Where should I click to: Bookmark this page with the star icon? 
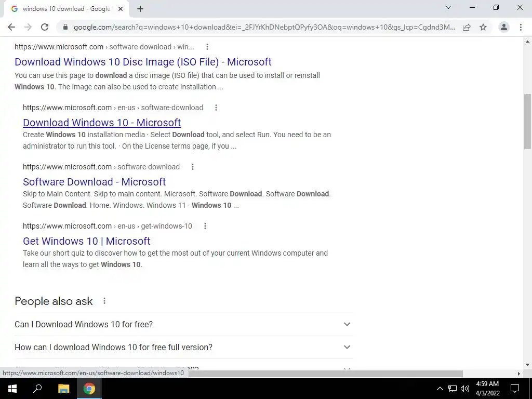[483, 27]
